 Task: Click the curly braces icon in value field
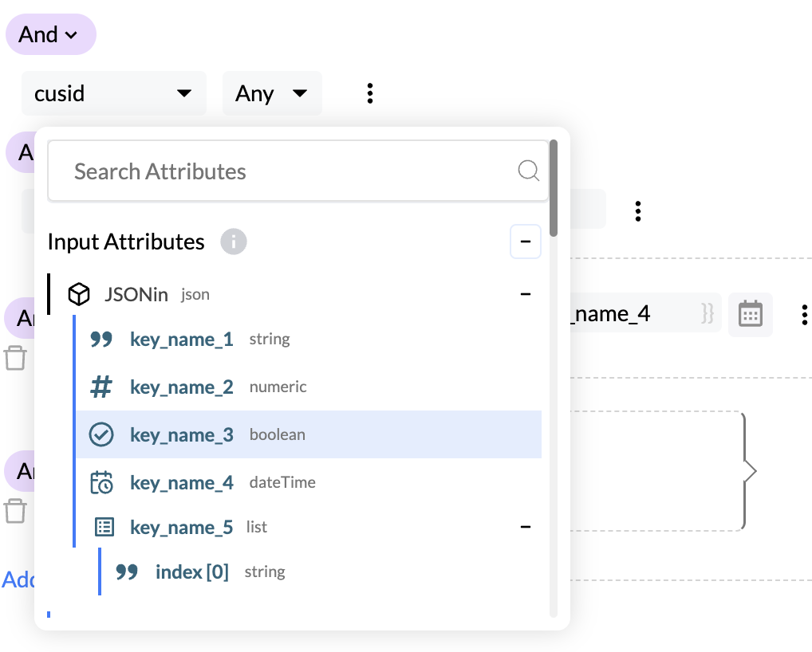click(706, 314)
